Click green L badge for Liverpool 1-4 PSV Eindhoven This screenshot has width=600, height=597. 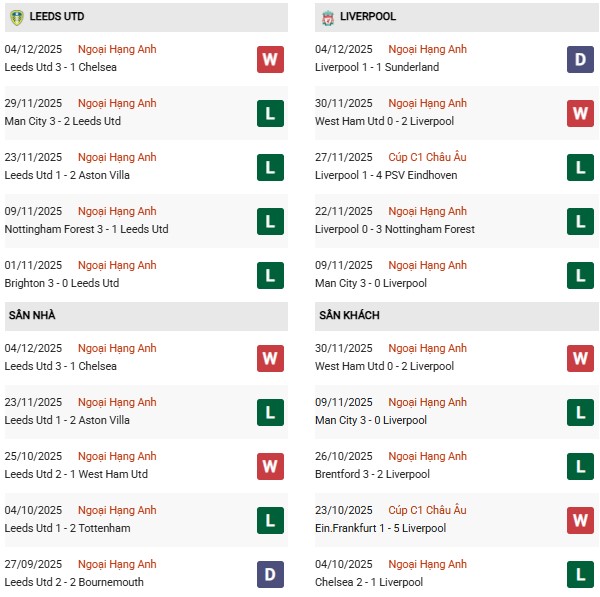click(581, 167)
